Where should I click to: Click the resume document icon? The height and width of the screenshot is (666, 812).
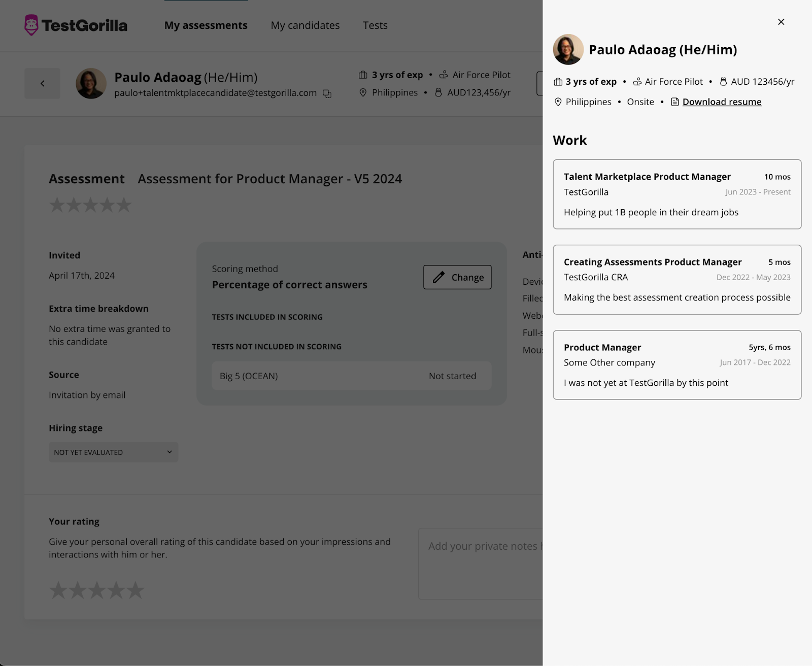tap(674, 102)
